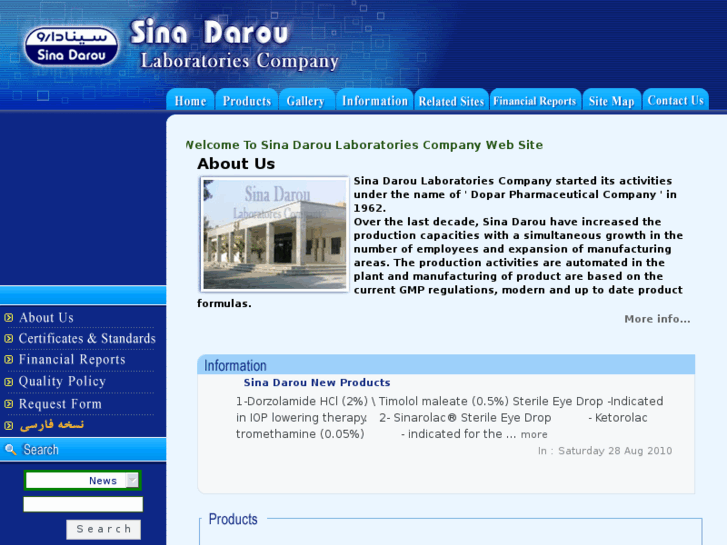
Task: Open the Related Sites tab
Action: pos(451,100)
